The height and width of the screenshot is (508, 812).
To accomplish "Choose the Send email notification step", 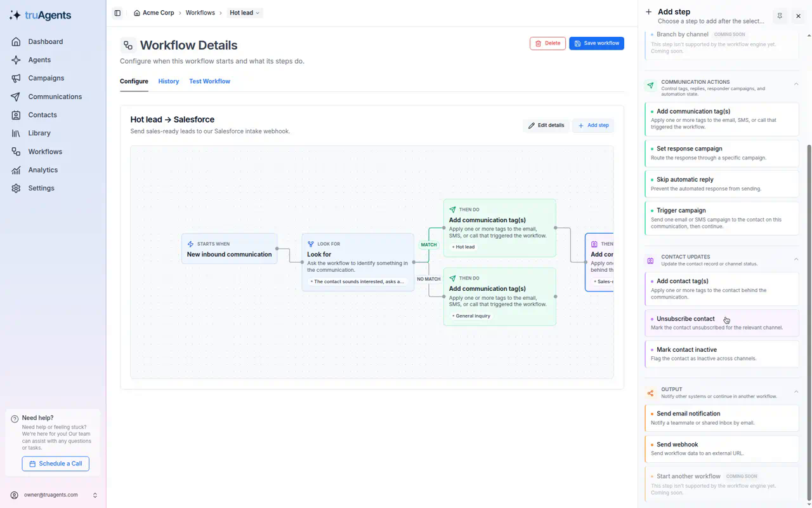I will point(722,418).
